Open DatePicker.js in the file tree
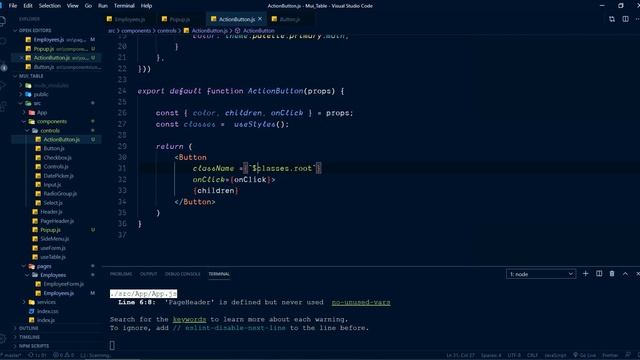The image size is (640, 360). (58, 176)
